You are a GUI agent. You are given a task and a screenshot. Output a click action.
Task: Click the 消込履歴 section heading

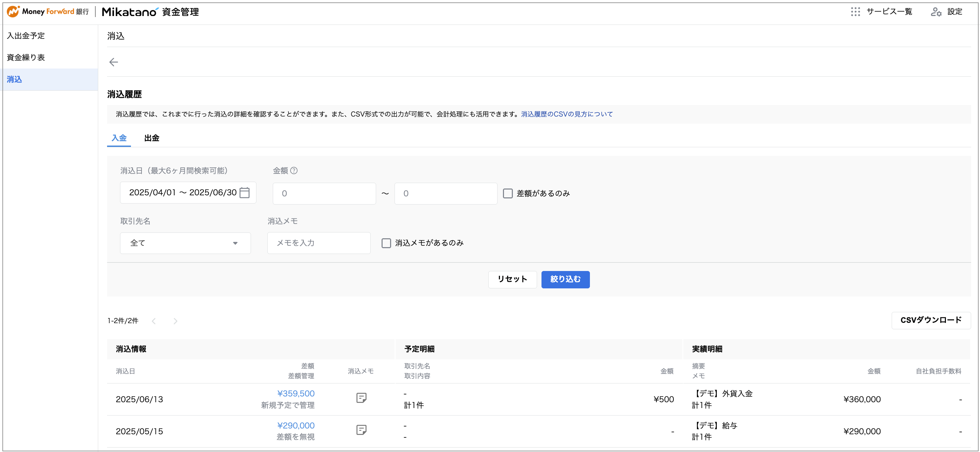[124, 94]
